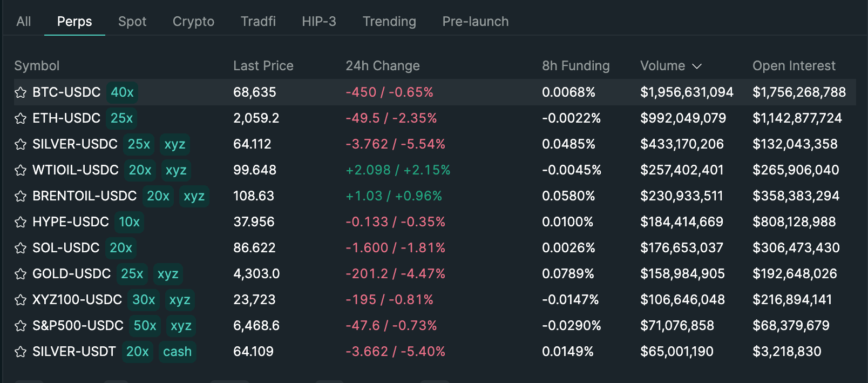This screenshot has height=383, width=868.
Task: Click the Volume sort arrow
Action: tap(697, 66)
